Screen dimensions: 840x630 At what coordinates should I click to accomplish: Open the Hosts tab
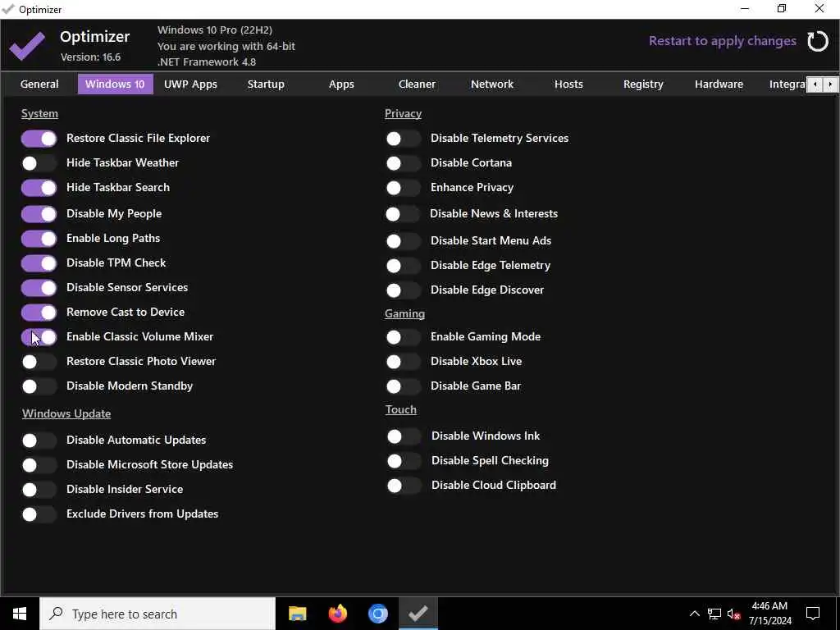pos(568,84)
